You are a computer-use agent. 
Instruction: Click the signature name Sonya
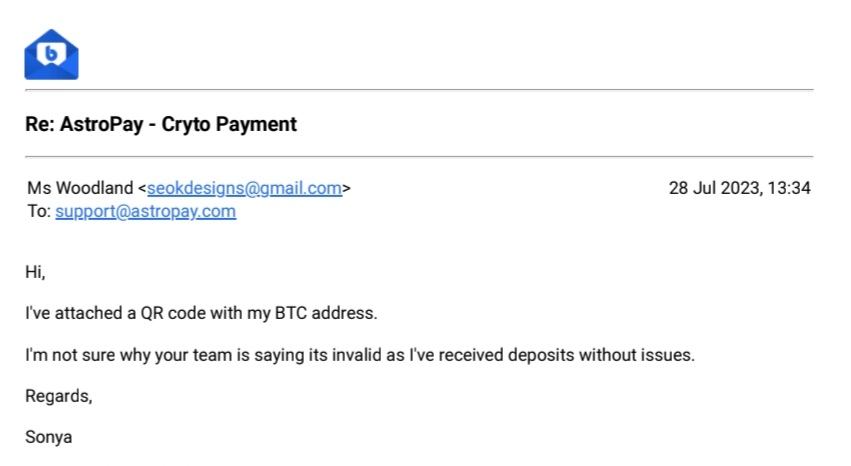click(x=48, y=438)
